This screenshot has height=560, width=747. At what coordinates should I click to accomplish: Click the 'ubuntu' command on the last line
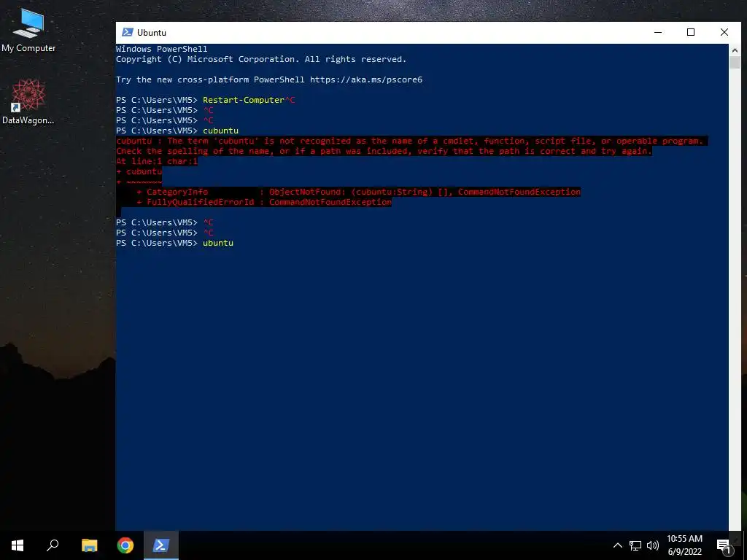[x=218, y=243]
